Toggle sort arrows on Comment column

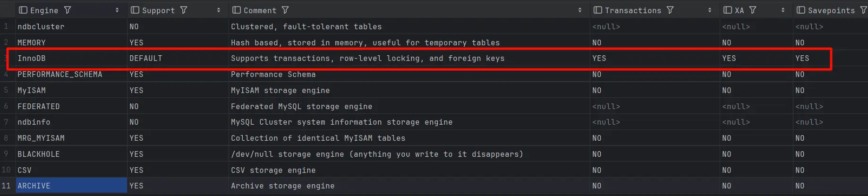(580, 10)
